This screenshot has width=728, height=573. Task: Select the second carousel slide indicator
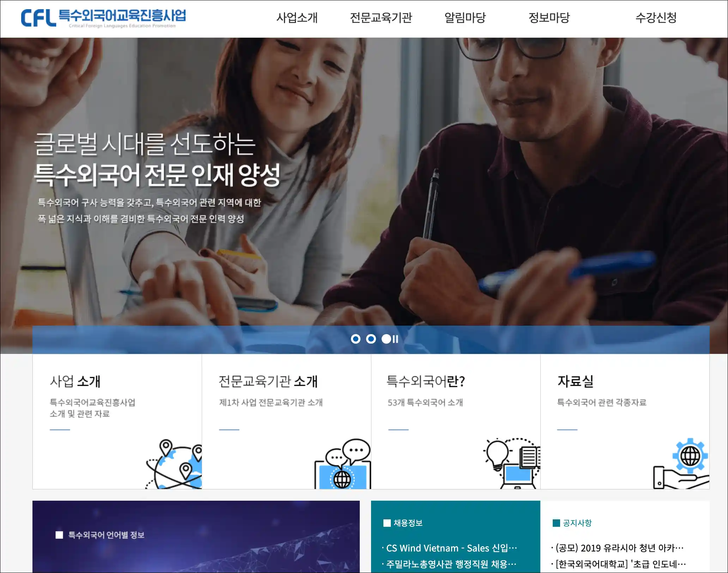(371, 339)
